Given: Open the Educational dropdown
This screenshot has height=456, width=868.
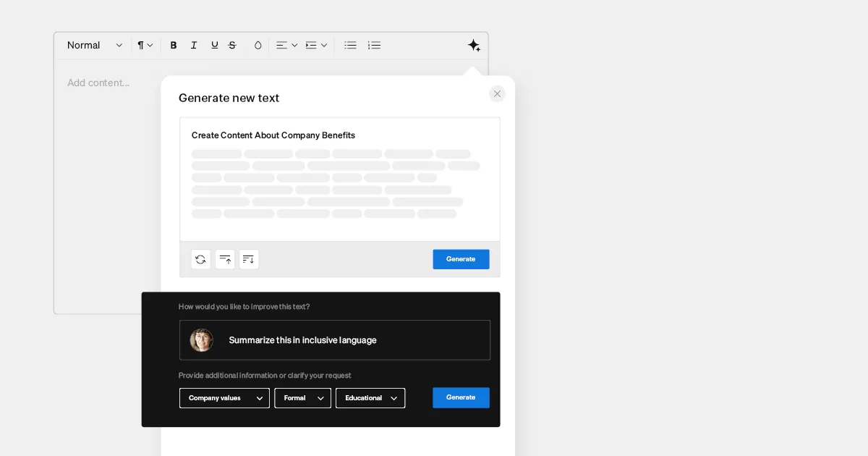Looking at the screenshot, I should pyautogui.click(x=370, y=398).
